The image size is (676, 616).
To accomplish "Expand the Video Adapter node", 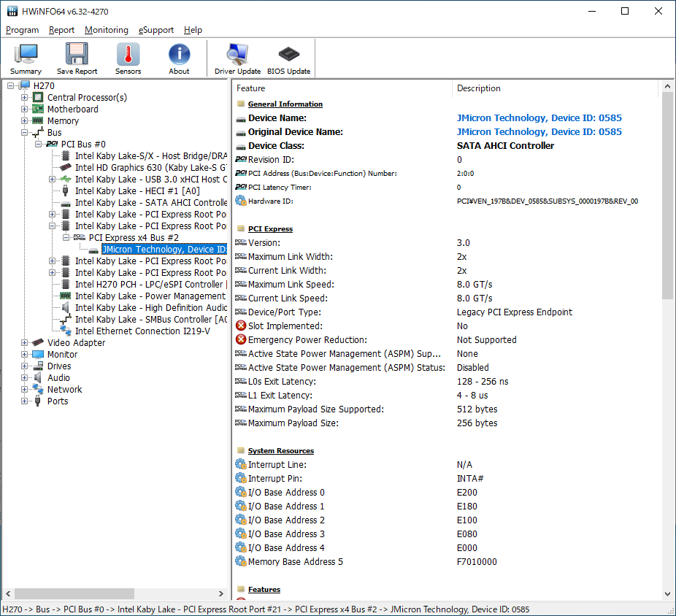I will pyautogui.click(x=25, y=343).
